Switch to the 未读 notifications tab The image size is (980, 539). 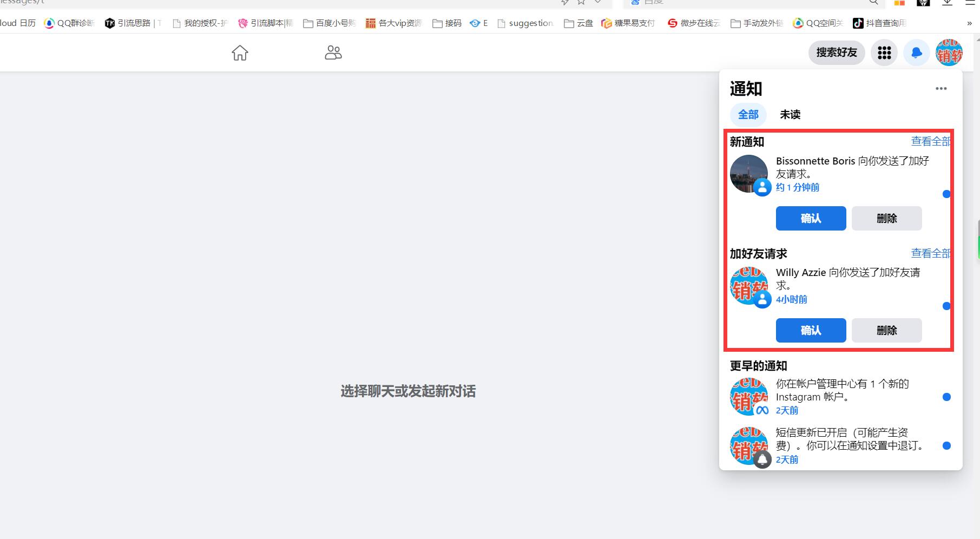pos(790,115)
